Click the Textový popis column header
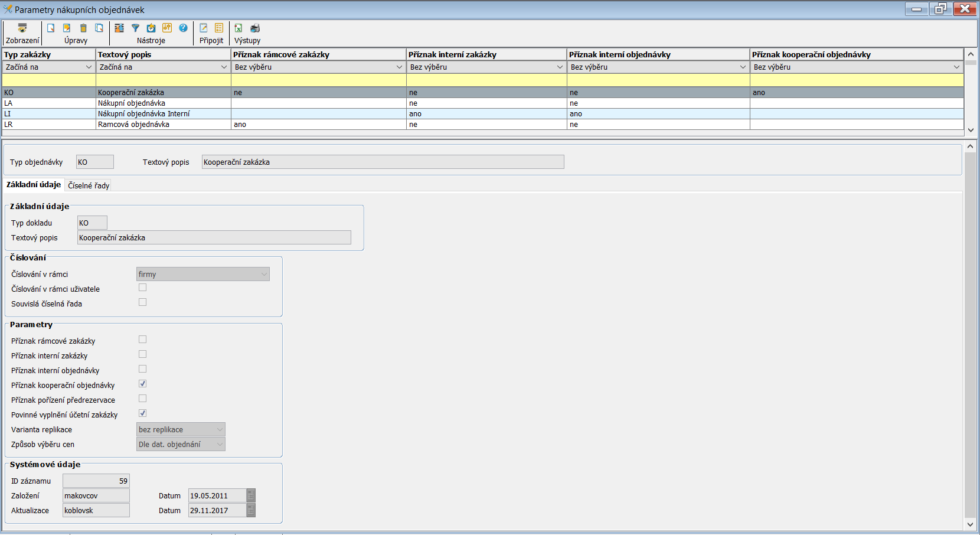The width and height of the screenshot is (980, 535). click(163, 54)
